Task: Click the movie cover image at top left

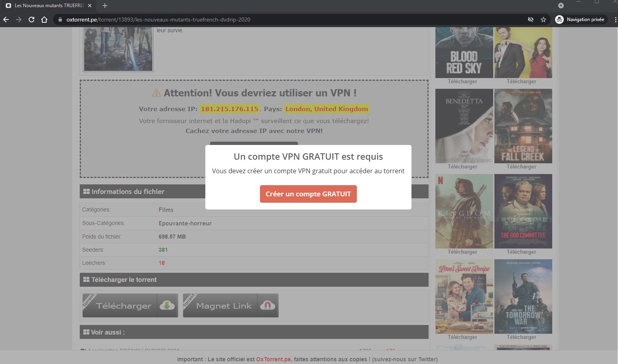Action: [118, 49]
